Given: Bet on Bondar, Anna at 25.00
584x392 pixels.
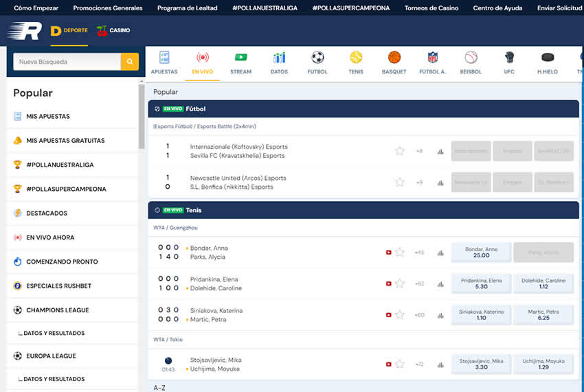Looking at the screenshot, I should (x=481, y=252).
